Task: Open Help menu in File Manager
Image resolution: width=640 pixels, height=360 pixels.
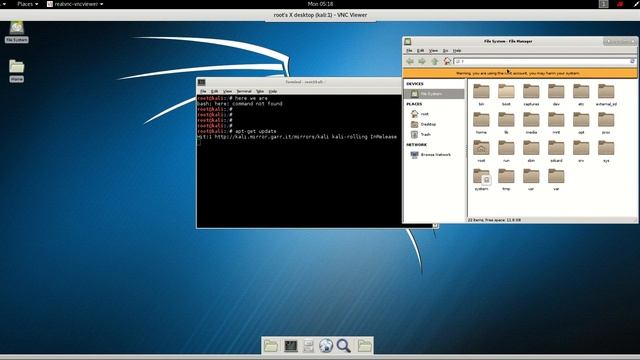Action: pos(457,51)
